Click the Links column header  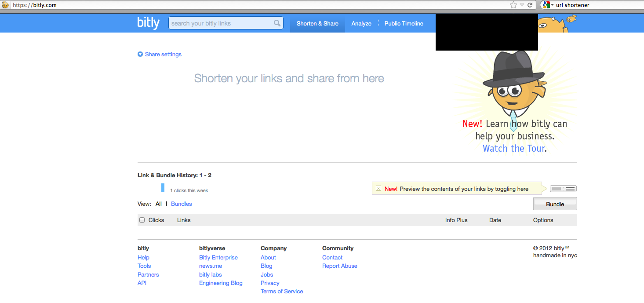click(184, 220)
